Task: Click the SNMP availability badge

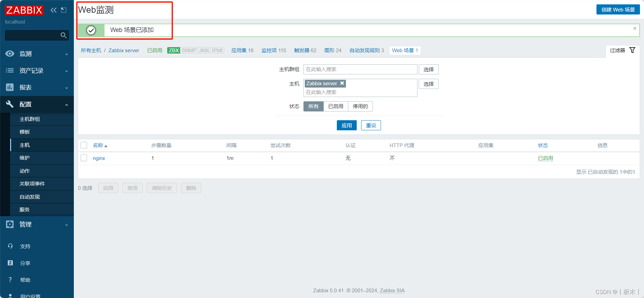Action: [189, 51]
